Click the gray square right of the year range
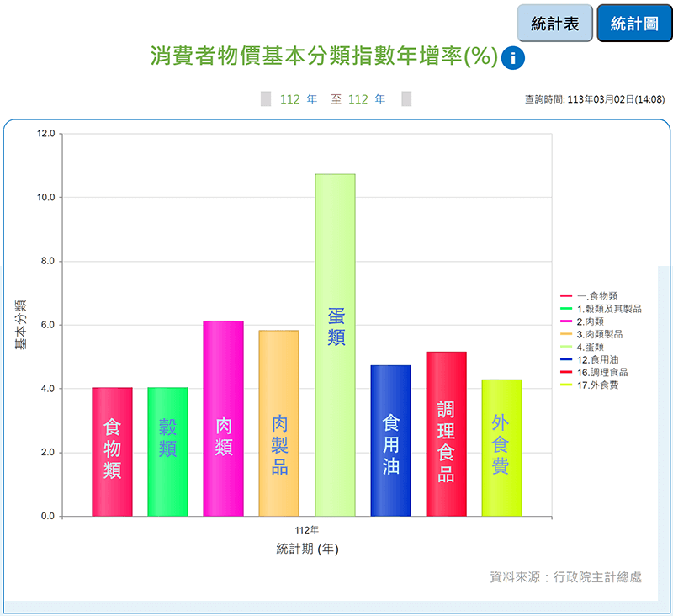Image resolution: width=673 pixels, height=616 pixels. [x=406, y=99]
